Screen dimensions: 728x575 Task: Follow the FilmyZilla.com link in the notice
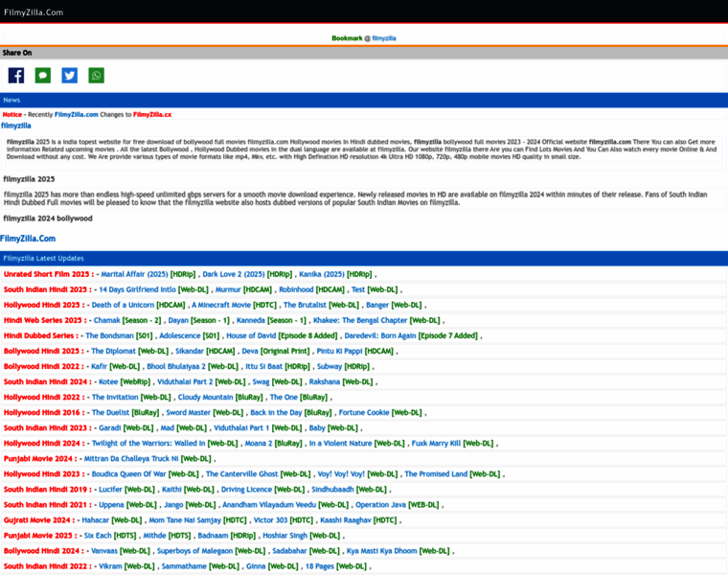click(x=76, y=115)
